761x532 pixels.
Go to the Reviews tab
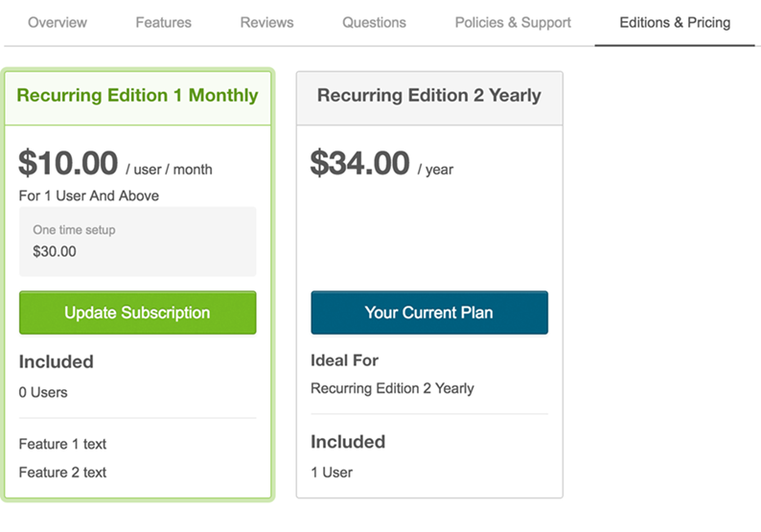(266, 22)
